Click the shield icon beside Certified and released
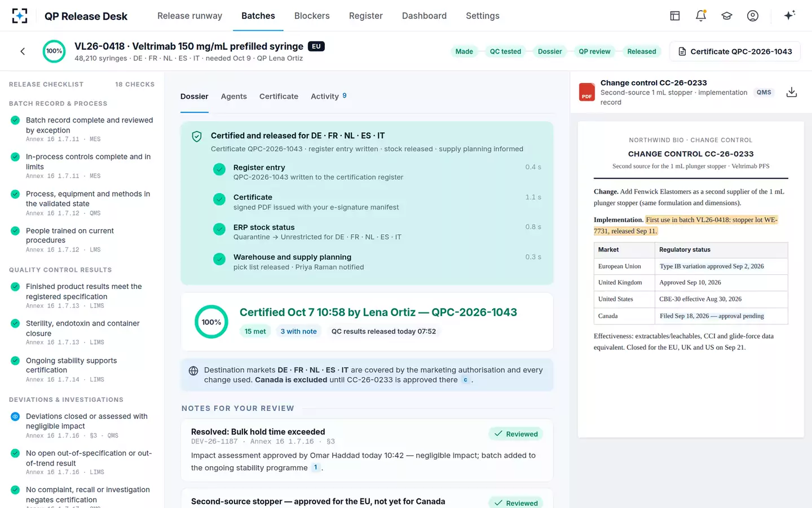The image size is (812, 508). pyautogui.click(x=197, y=136)
